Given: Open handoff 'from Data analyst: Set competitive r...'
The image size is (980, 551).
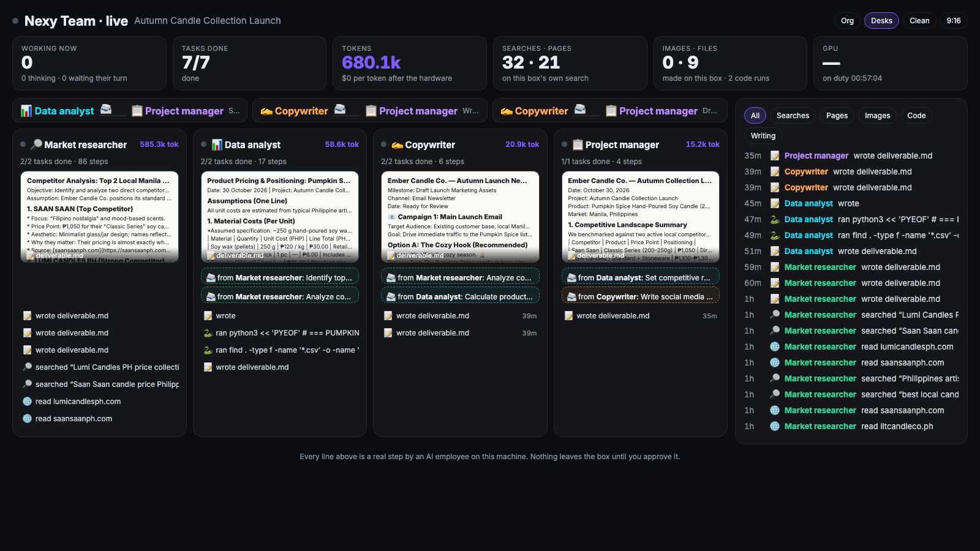Looking at the screenshot, I should (641, 277).
